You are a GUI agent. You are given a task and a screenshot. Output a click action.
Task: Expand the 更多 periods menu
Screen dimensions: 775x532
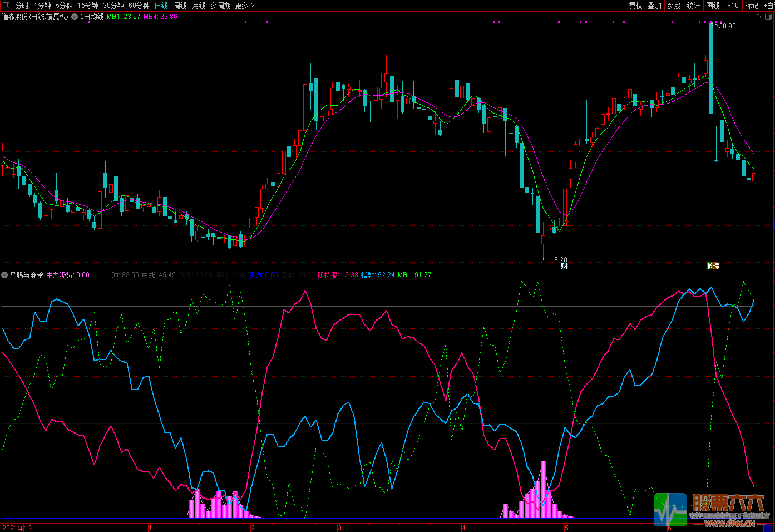coord(244,6)
